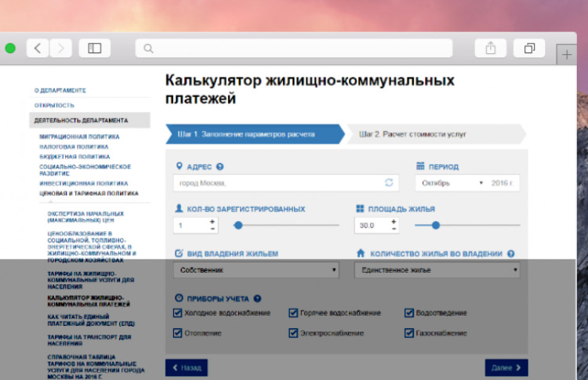Click the year field showing 2016 г.
588x380 pixels.
click(503, 183)
